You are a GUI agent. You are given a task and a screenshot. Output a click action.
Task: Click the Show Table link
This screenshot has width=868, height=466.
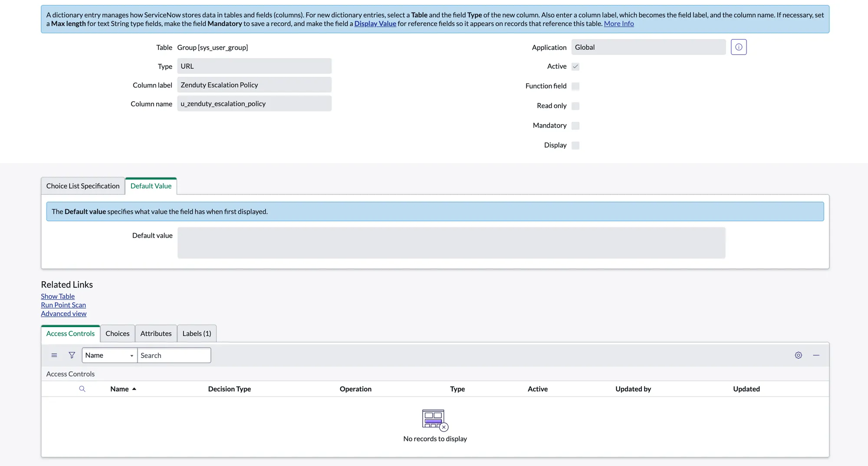58,296
